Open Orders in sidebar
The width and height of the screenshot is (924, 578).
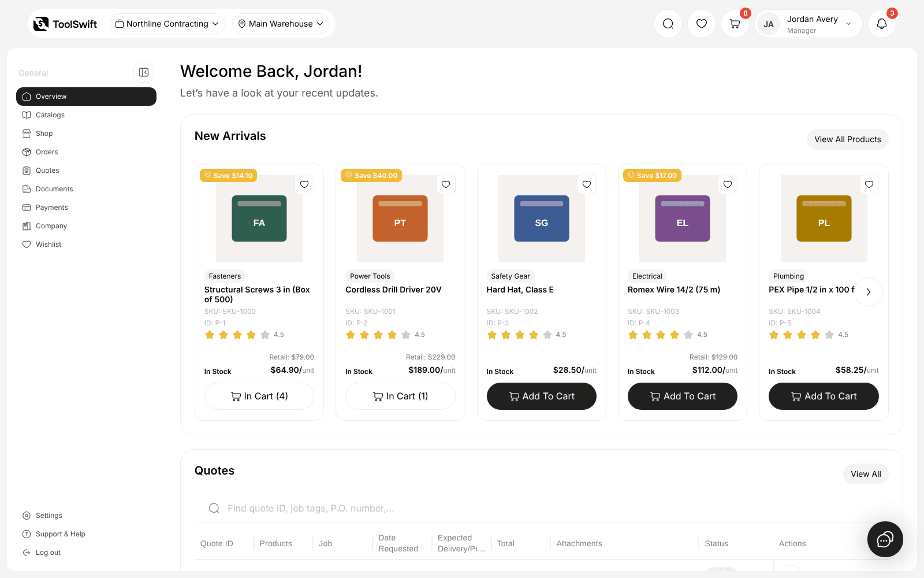[86, 152]
